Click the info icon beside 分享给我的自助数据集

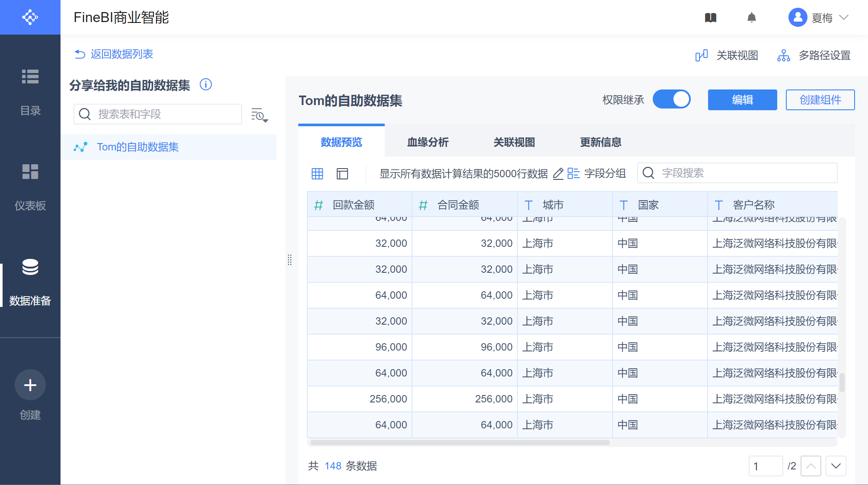(206, 85)
